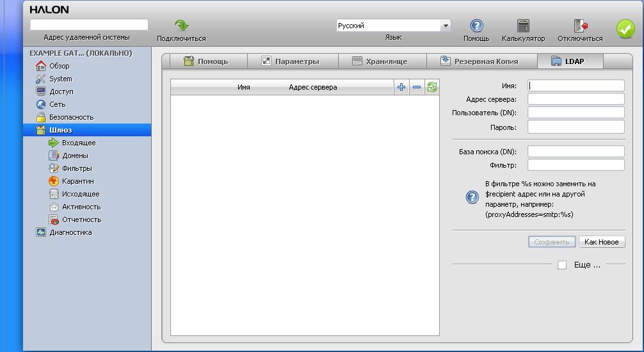Click EXAMPLE GAT... (ЛОКАЛЬНО) sidebar header
This screenshot has height=352, width=644.
[81, 53]
